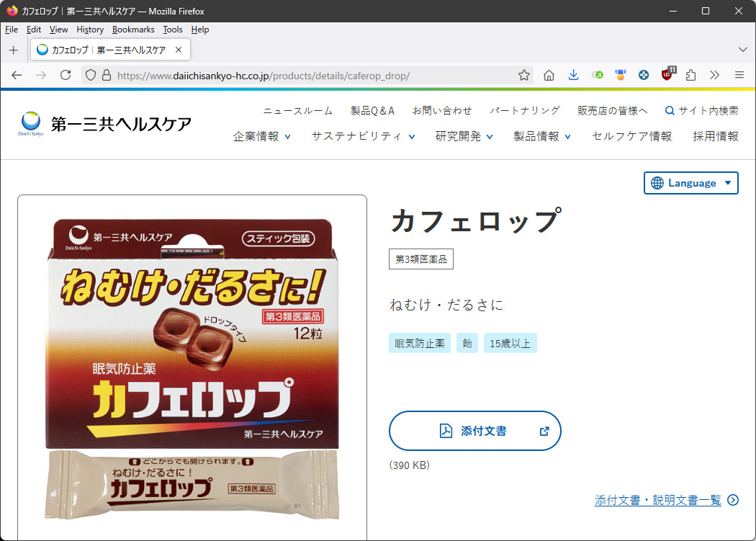Open the Firefox hamburger application menu
This screenshot has width=756, height=541.
pyautogui.click(x=739, y=75)
